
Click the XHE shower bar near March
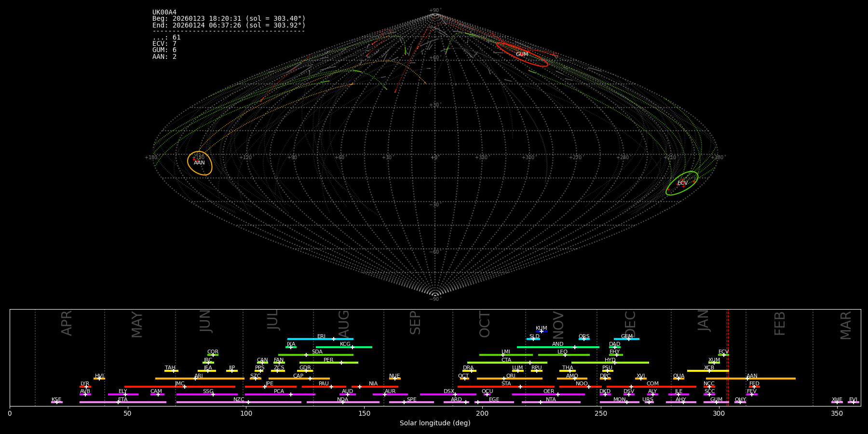[x=837, y=402]
